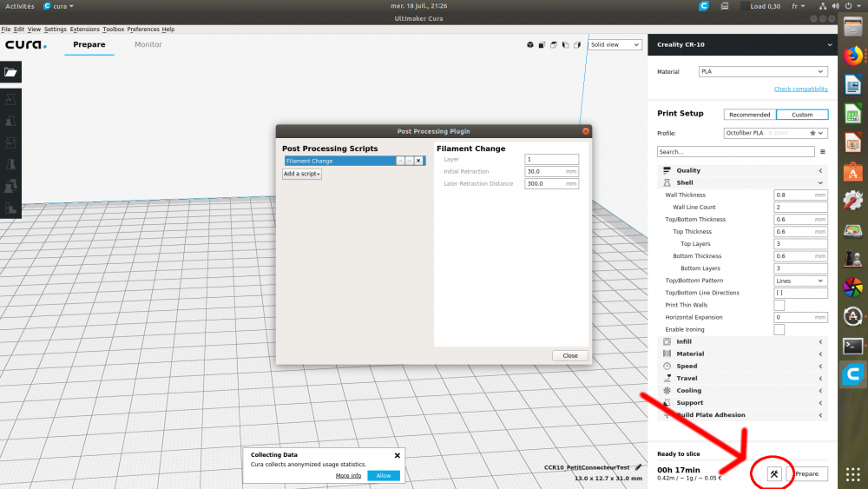868x489 pixels.
Task: Open the File menu
Action: pyautogui.click(x=6, y=30)
